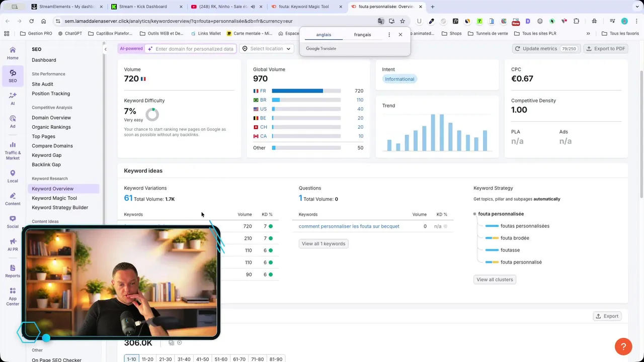Open the Select location dropdown
Screen dimensions: 644x362
pos(267,49)
